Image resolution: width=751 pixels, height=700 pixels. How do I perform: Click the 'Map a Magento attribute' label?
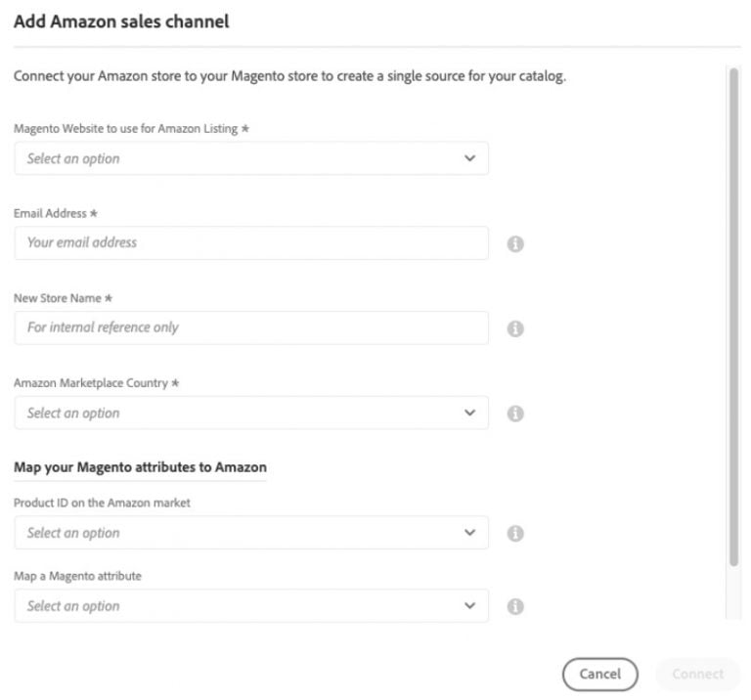click(77, 576)
